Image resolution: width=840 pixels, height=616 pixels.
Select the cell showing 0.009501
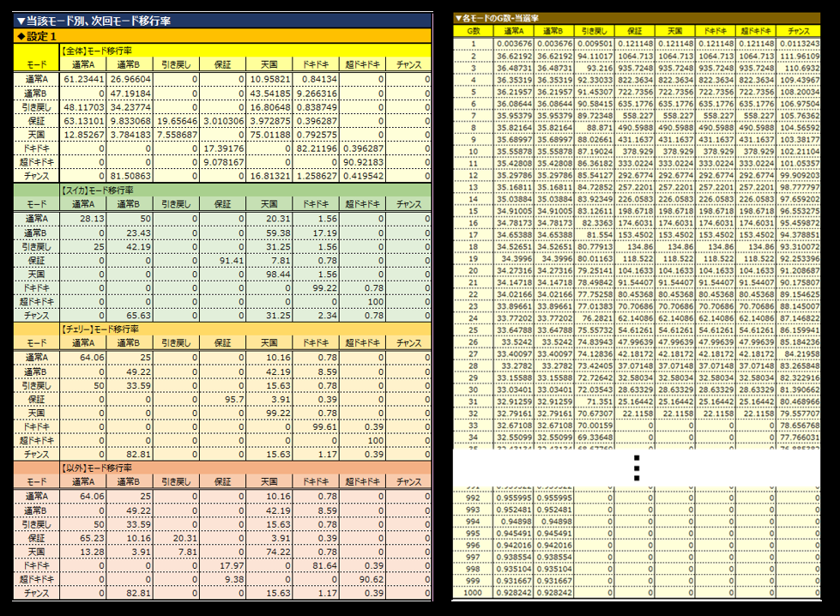[594, 44]
